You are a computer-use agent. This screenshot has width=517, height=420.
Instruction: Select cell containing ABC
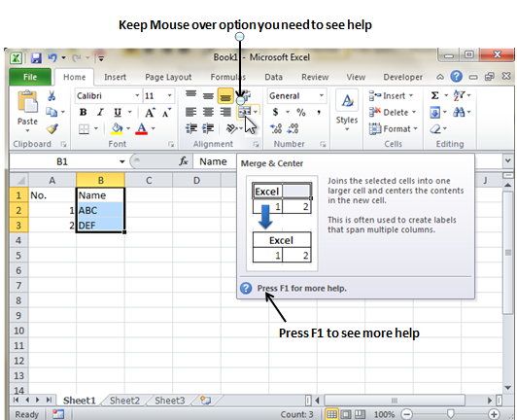[100, 210]
